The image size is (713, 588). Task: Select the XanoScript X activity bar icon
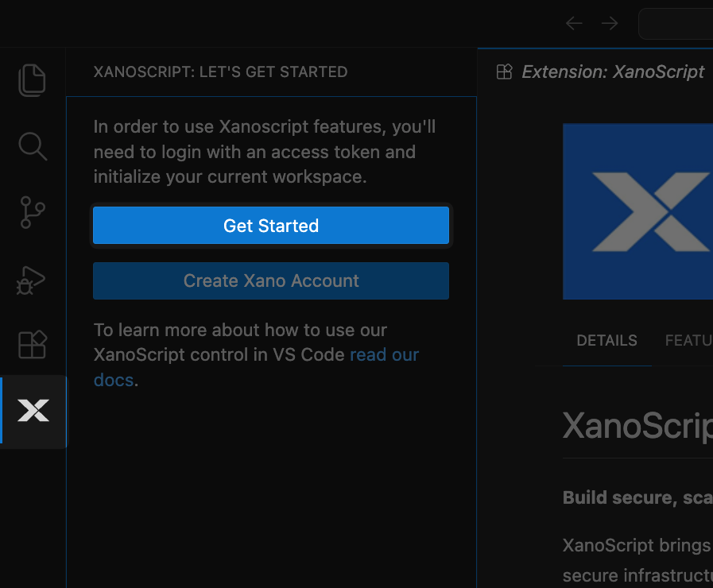pos(33,411)
